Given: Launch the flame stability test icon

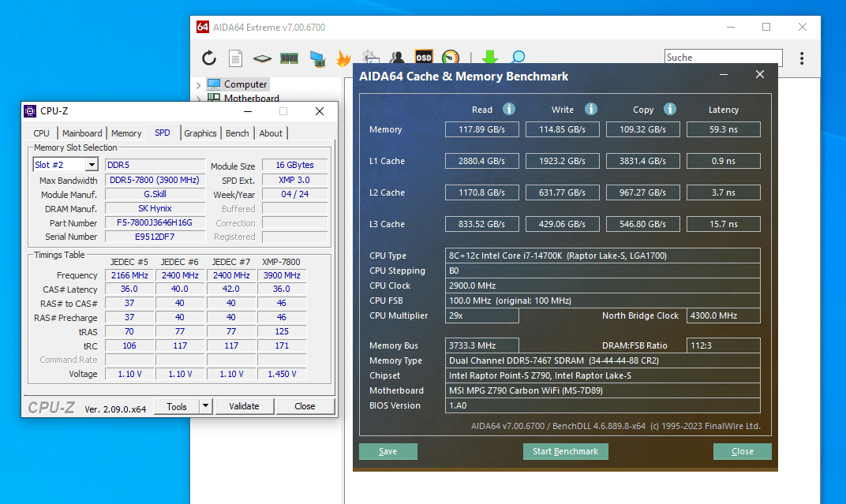Looking at the screenshot, I should 343,58.
